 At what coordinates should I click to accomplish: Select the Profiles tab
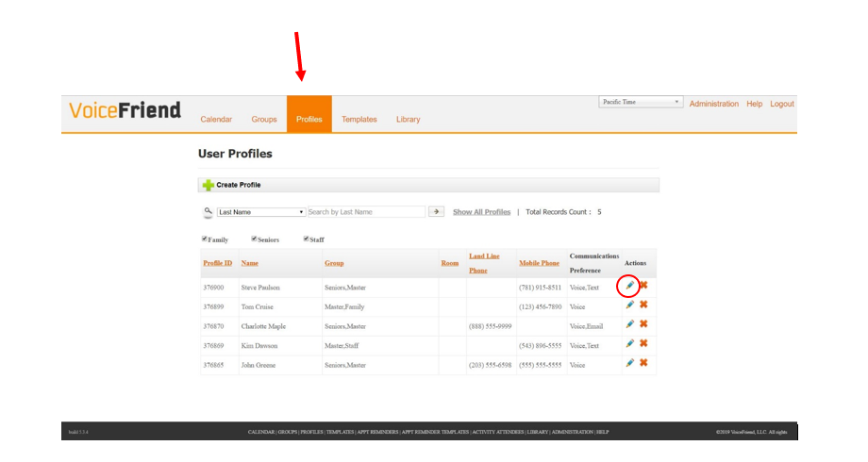[x=309, y=114]
